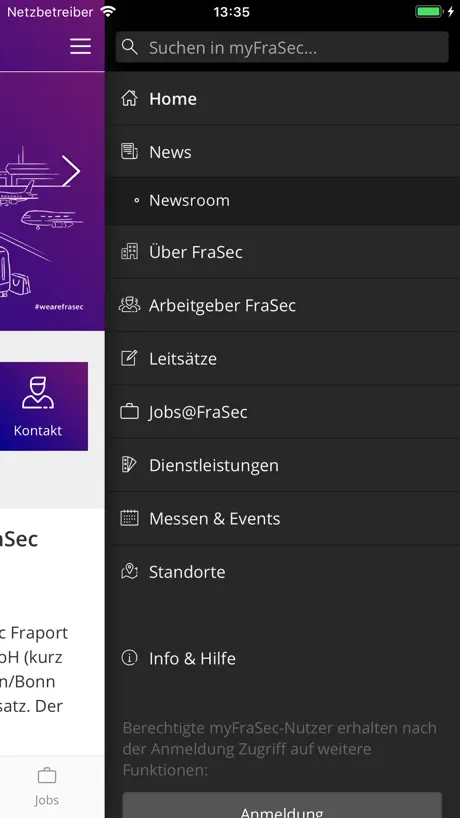
Task: Open the Leitsätze menu entry
Action: (282, 358)
